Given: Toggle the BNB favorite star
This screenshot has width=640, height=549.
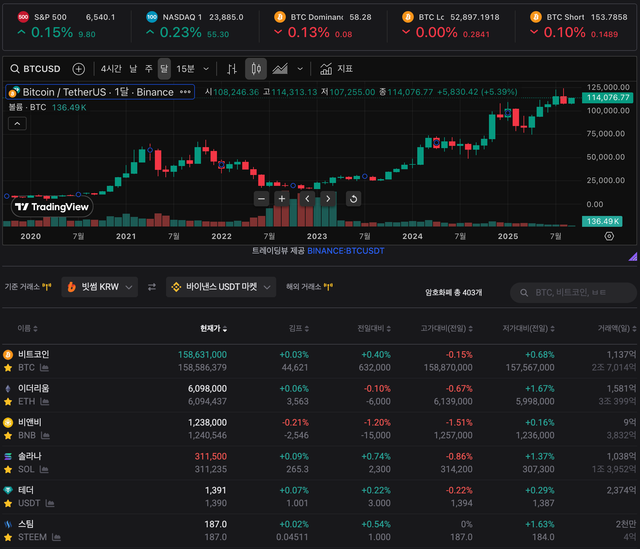Looking at the screenshot, I should (8, 436).
